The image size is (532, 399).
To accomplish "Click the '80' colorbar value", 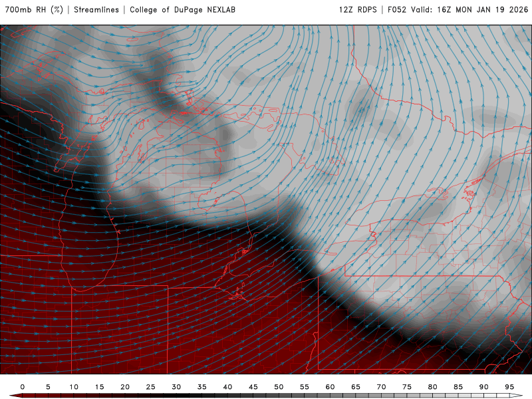I will coord(433,387).
